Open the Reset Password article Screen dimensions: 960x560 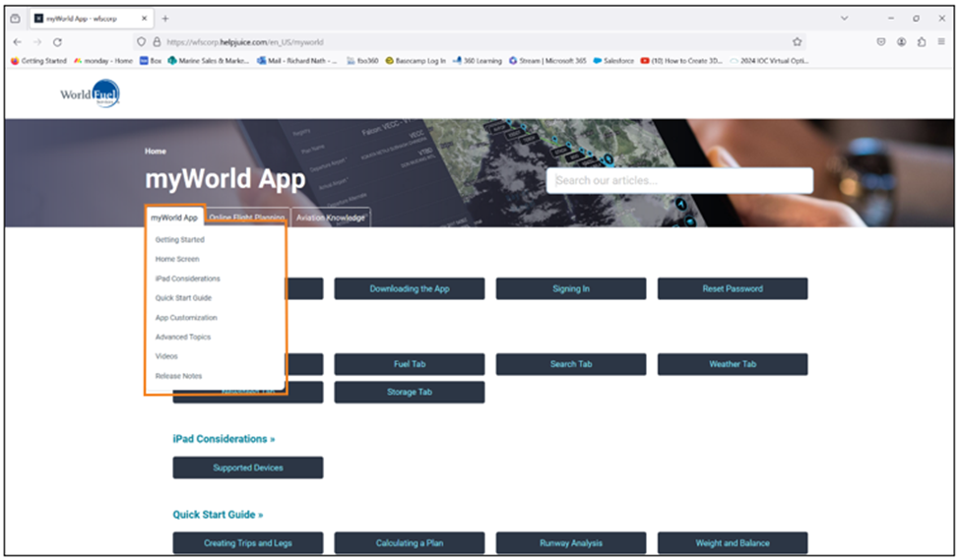[x=733, y=289]
